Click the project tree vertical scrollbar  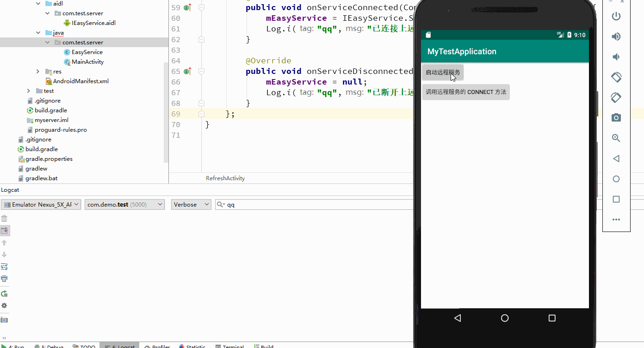click(167, 112)
